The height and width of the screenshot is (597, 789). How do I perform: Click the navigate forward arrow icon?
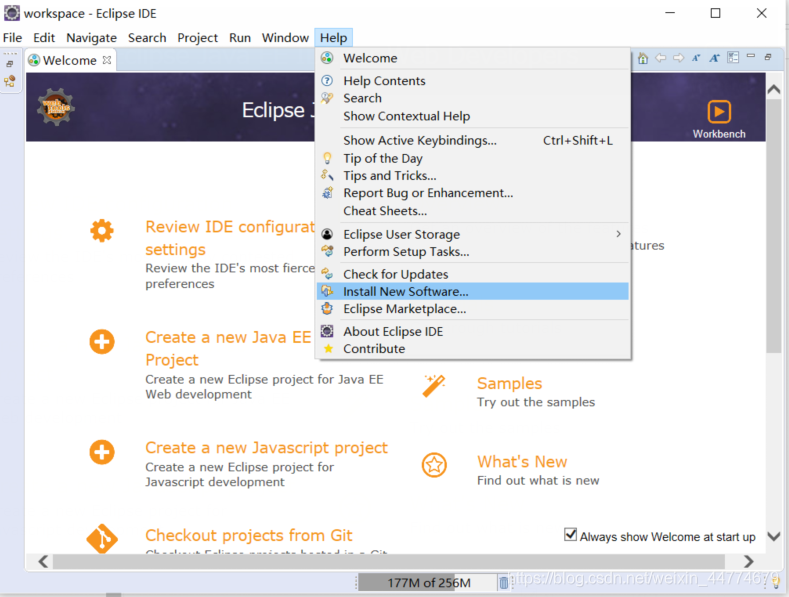pyautogui.click(x=678, y=58)
